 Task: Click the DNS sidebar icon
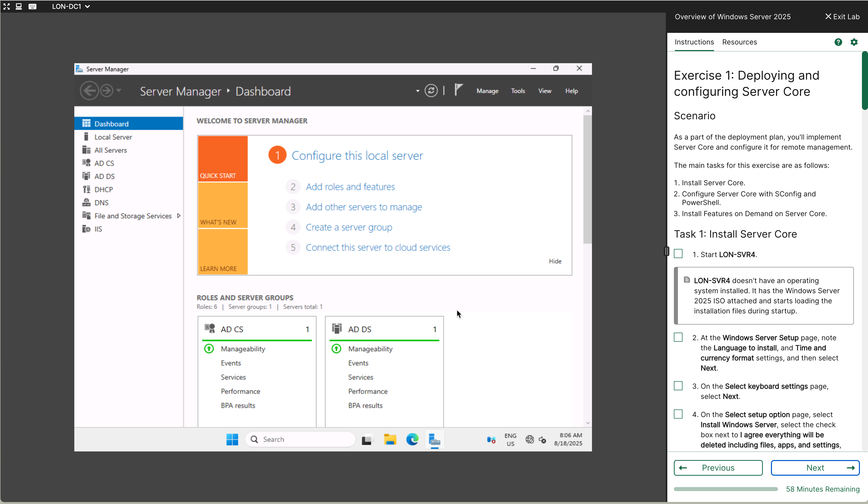click(86, 202)
